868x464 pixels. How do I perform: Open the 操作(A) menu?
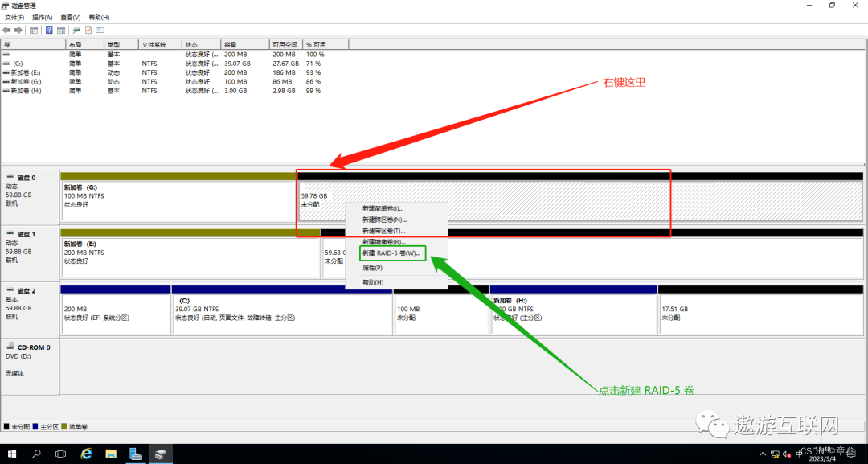[x=42, y=18]
